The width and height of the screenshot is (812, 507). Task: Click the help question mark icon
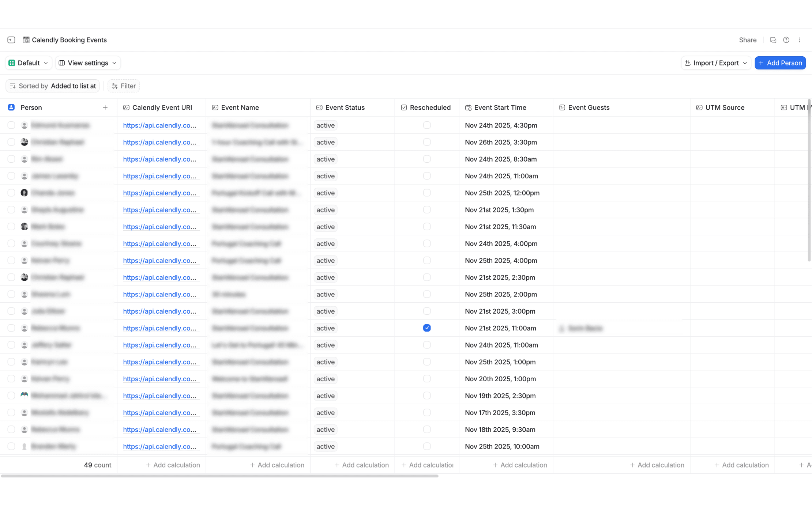(786, 40)
